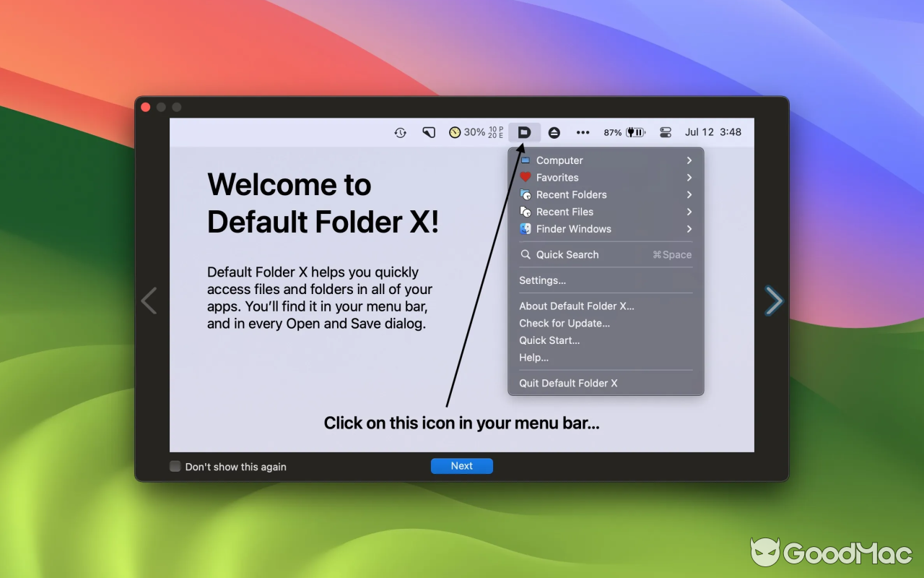
Task: Click the Finder Windows folder icon
Action: [526, 229]
